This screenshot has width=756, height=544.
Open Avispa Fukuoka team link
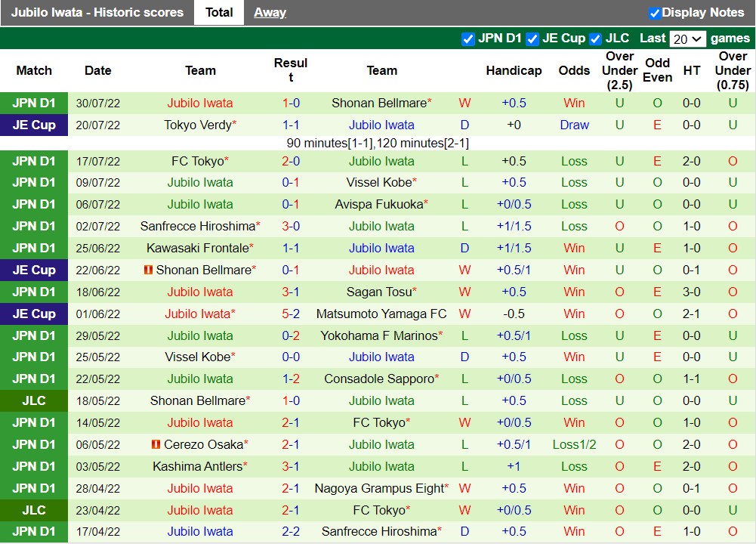(x=379, y=205)
